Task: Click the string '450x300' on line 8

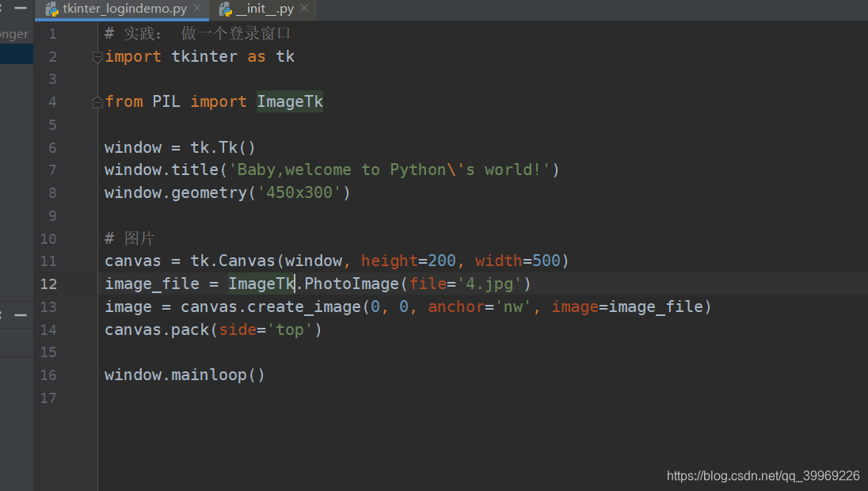Action: click(300, 192)
